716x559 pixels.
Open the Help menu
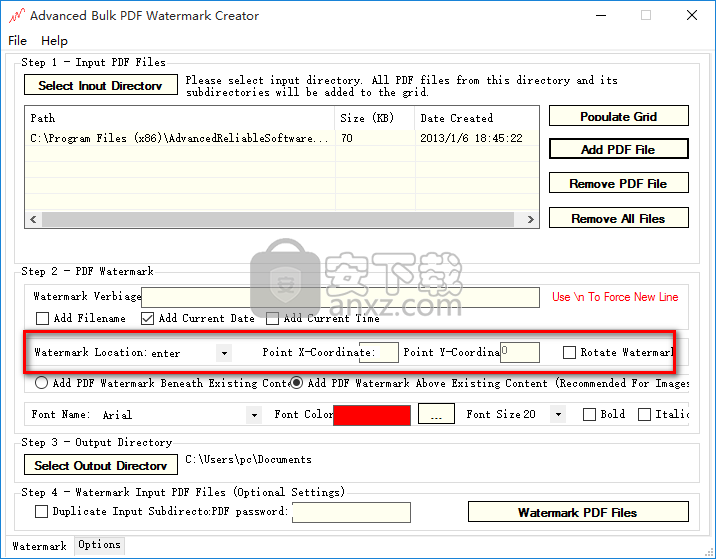54,41
